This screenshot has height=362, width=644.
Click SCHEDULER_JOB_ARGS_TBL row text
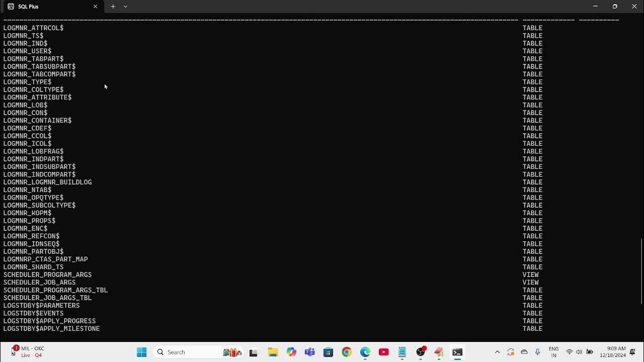coord(47,298)
